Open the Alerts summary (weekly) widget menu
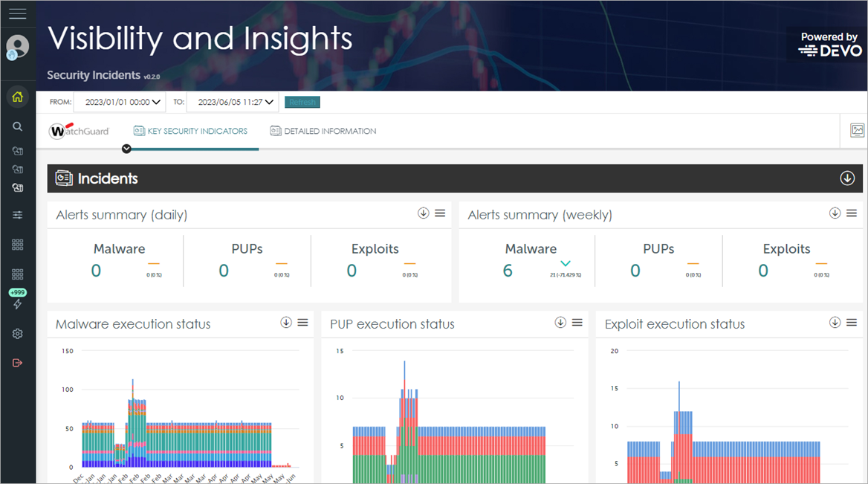Viewport: 868px width, 484px height. 852,213
